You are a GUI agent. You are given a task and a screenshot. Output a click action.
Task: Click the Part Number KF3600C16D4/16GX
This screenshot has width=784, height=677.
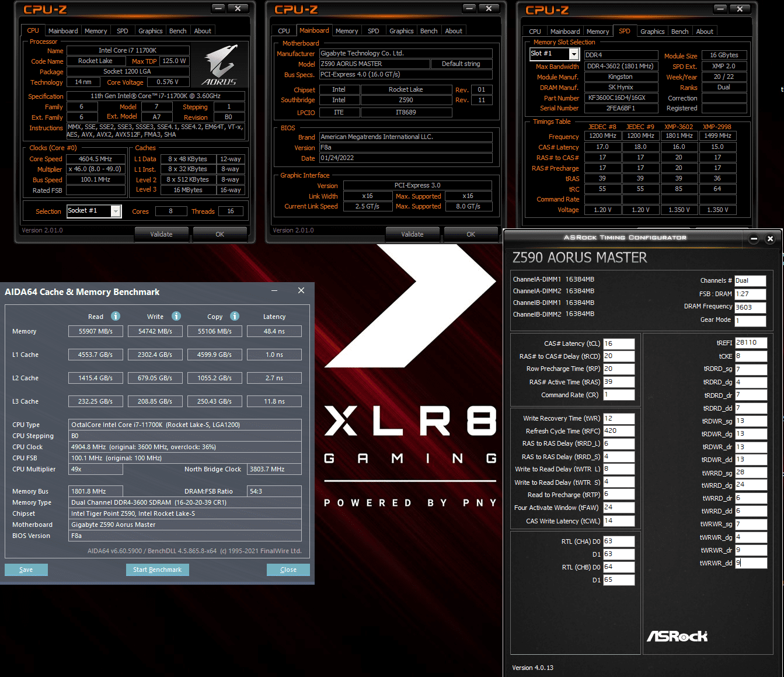click(x=621, y=98)
